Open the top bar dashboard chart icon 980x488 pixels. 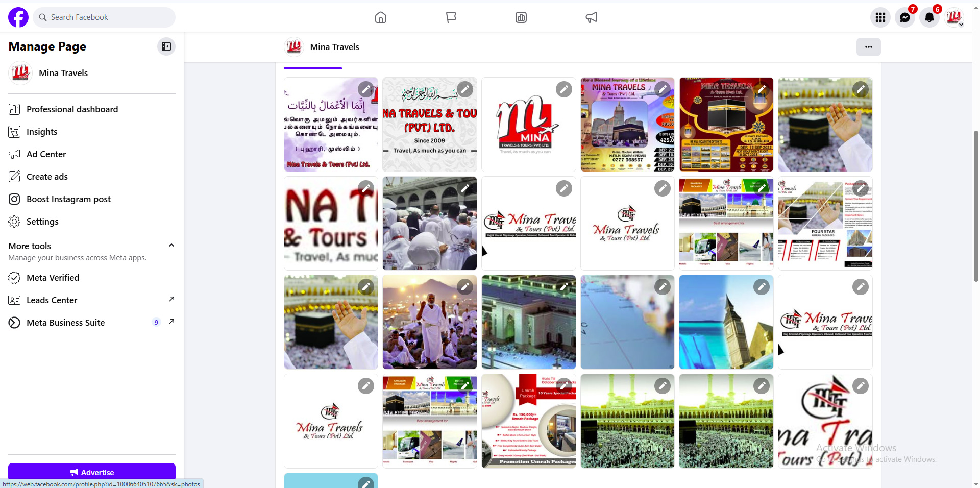(521, 17)
